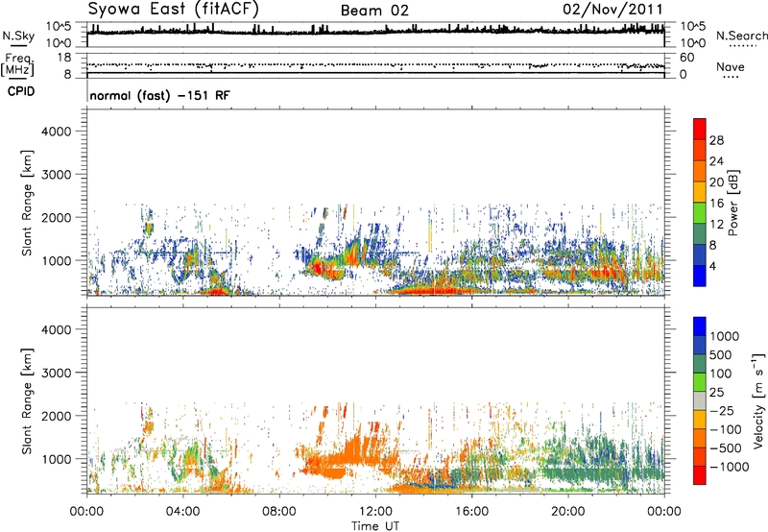Click "Slant Range [km]" label of power panel
Screen dimensions: 768x532
tap(27, 203)
